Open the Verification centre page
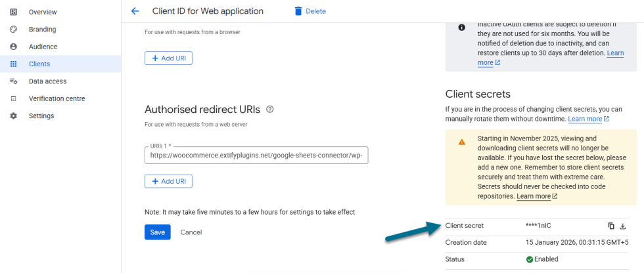Screen dimensions: 644x273 tap(57, 98)
